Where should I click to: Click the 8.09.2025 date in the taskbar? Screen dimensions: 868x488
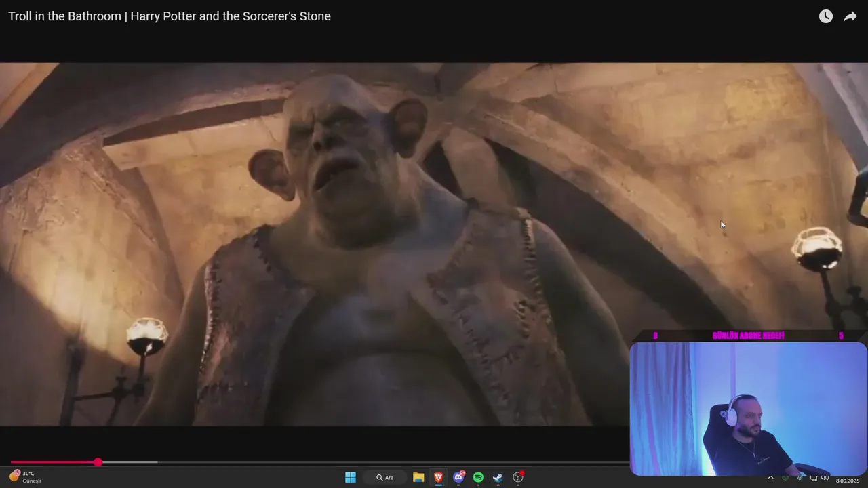tap(848, 481)
